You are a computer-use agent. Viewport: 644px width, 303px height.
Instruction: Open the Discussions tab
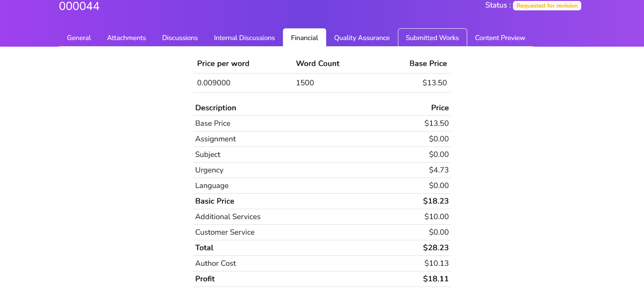point(180,38)
